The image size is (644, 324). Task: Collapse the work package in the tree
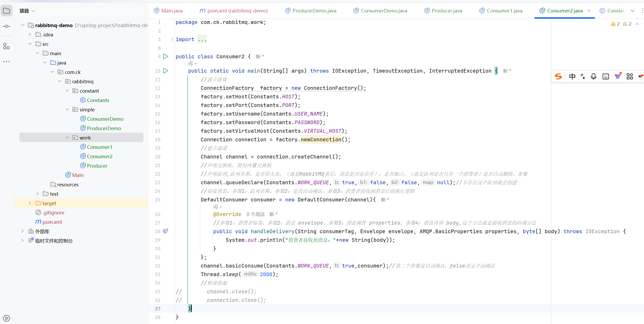[x=67, y=137]
